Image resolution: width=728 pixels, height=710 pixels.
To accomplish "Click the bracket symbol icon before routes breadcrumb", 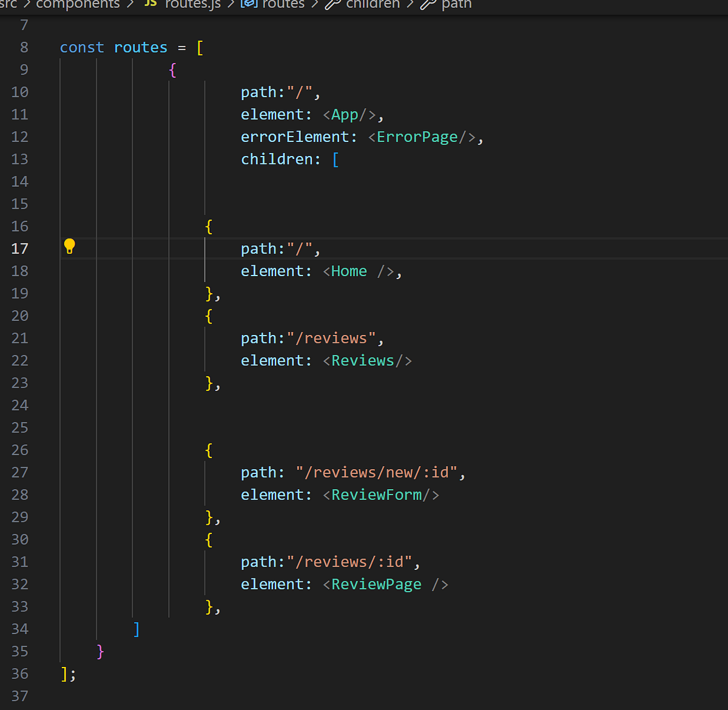I will click(249, 5).
